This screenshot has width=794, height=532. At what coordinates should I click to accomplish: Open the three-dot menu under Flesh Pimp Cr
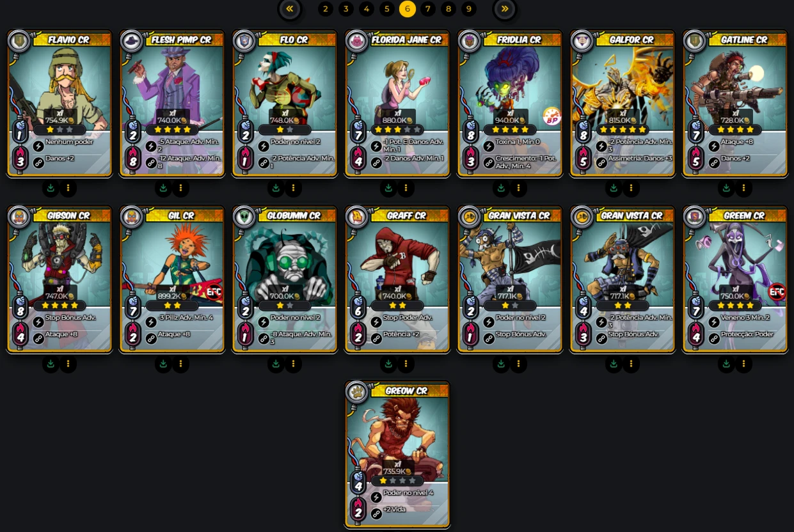181,188
